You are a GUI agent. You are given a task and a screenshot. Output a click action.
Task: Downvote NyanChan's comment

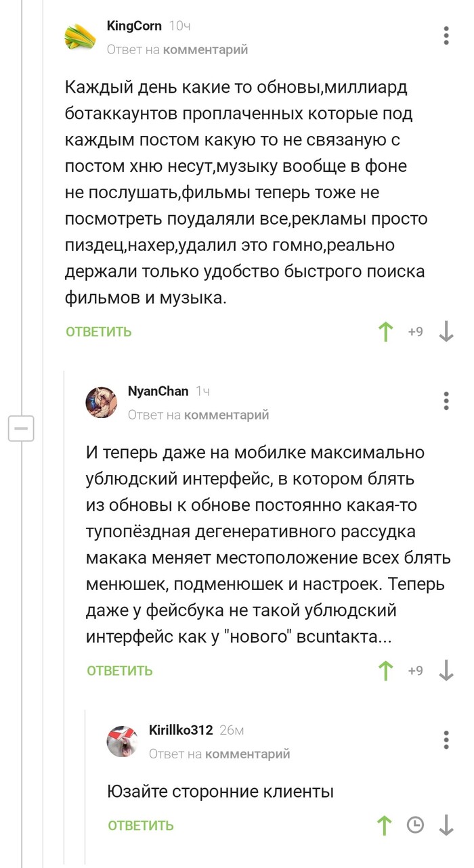tap(446, 670)
